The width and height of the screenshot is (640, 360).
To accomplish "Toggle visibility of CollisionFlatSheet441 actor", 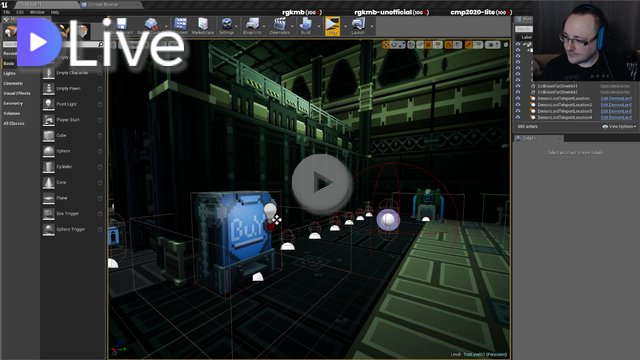I will pyautogui.click(x=518, y=86).
